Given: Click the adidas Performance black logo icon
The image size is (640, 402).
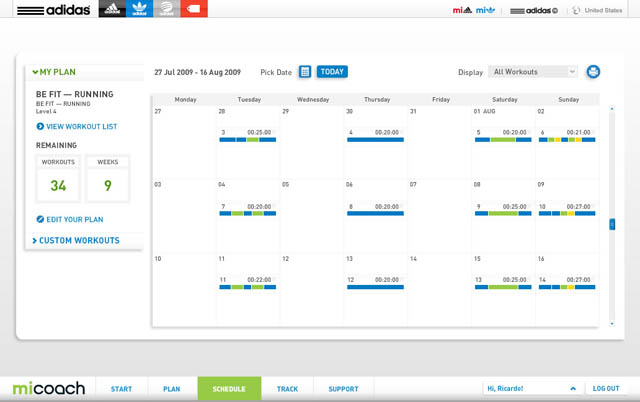Looking at the screenshot, I should 112,10.
